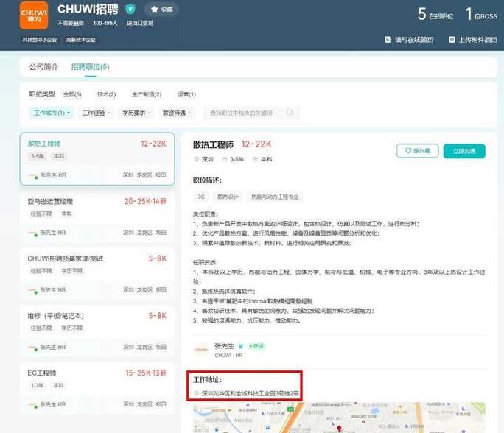Click the 本科 education icon under job title
The image size is (504, 433).
click(x=256, y=159)
